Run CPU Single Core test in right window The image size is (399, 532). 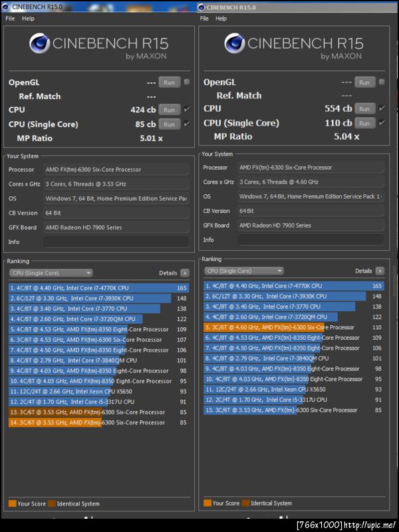tap(364, 123)
